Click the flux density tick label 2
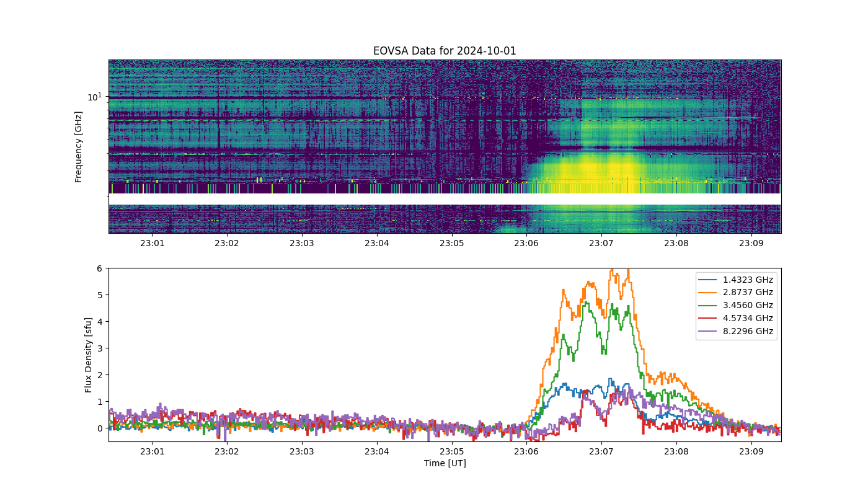This screenshot has height=496, width=868. tap(99, 375)
